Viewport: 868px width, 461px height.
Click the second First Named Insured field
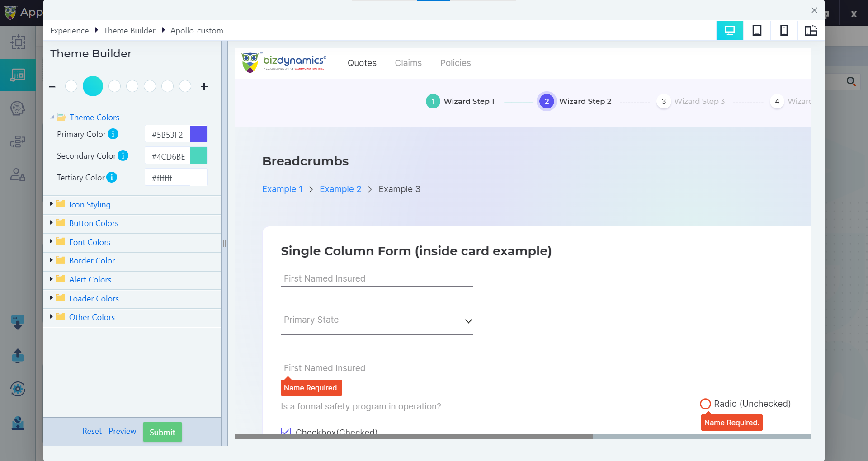377,368
